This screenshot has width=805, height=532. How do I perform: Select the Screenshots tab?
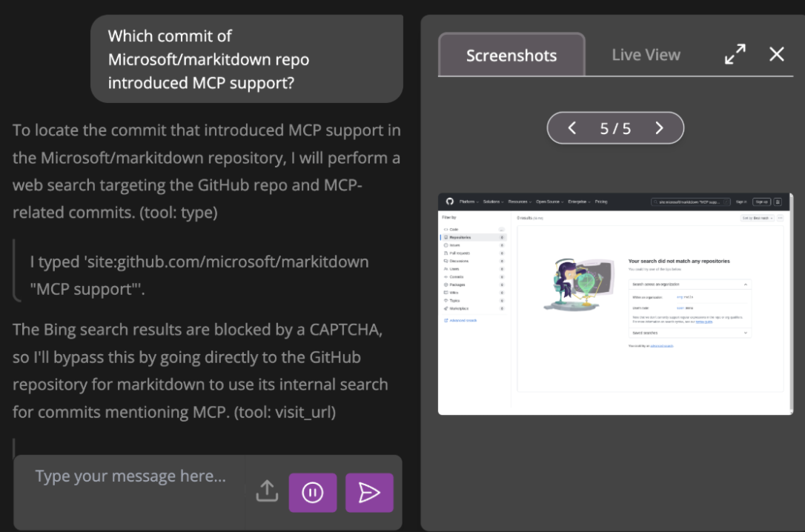tap(511, 56)
